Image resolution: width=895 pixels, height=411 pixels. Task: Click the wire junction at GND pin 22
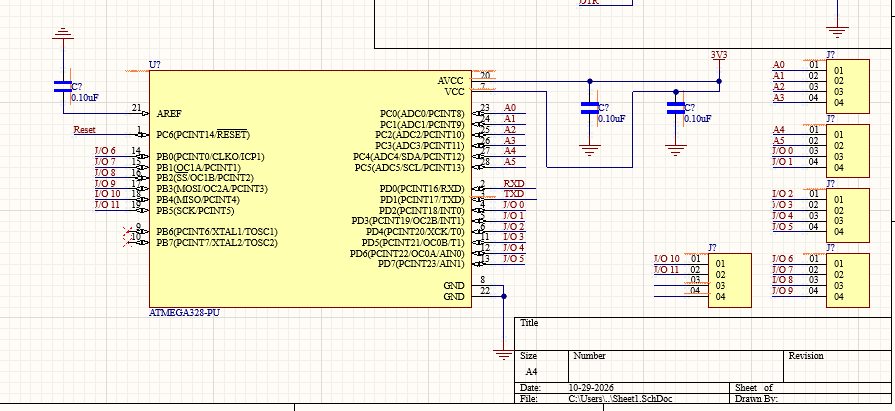pos(503,296)
